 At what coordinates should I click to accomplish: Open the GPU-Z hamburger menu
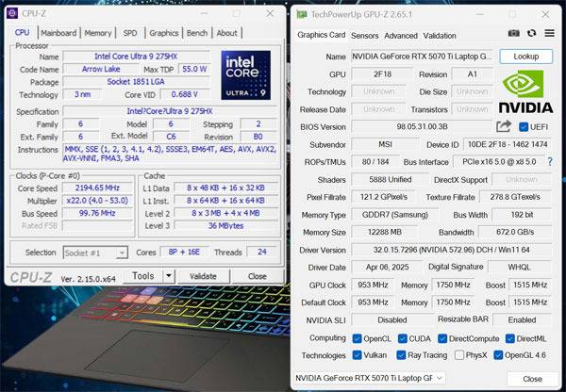click(548, 34)
